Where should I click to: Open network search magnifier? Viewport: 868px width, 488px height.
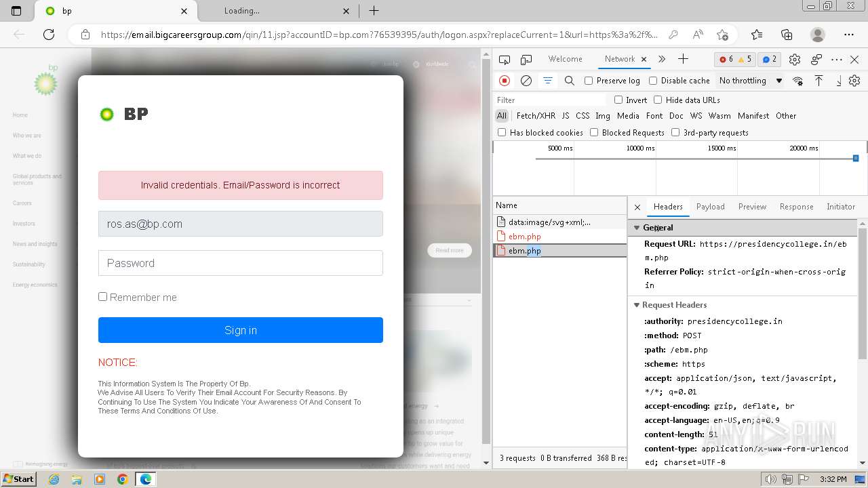click(570, 81)
